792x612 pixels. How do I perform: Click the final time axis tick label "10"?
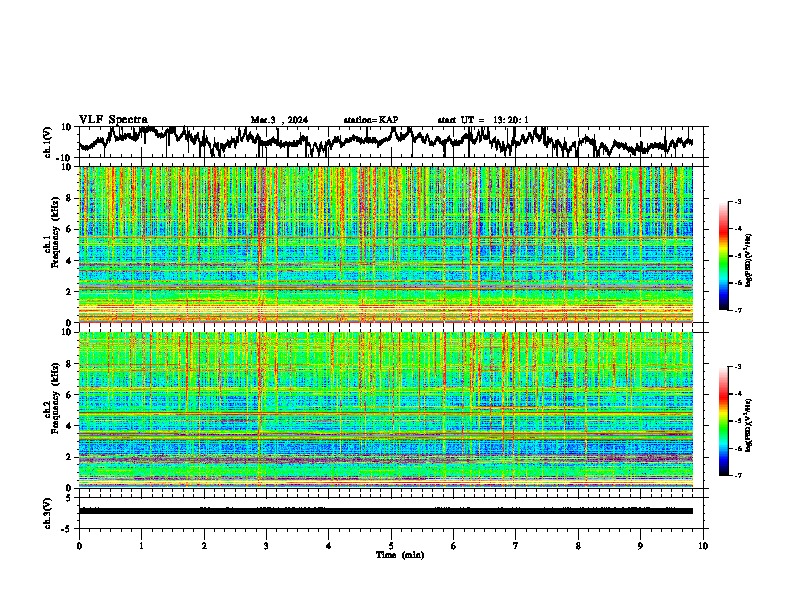coord(703,546)
